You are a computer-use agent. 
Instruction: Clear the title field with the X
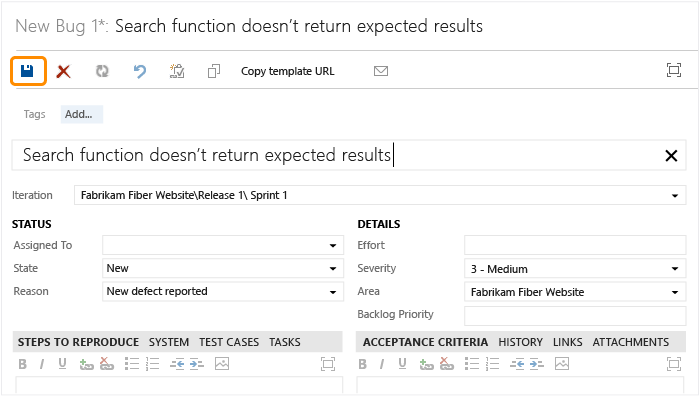pyautogui.click(x=671, y=155)
